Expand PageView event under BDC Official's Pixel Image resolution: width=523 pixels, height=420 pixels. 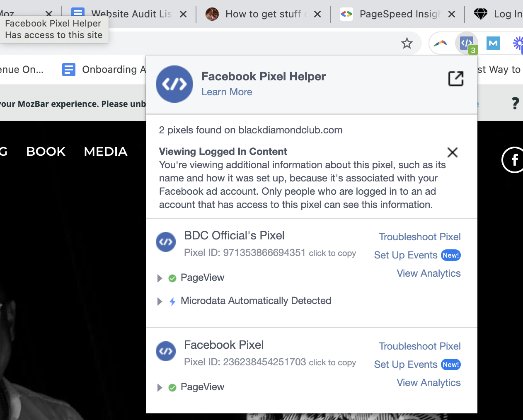coord(160,278)
